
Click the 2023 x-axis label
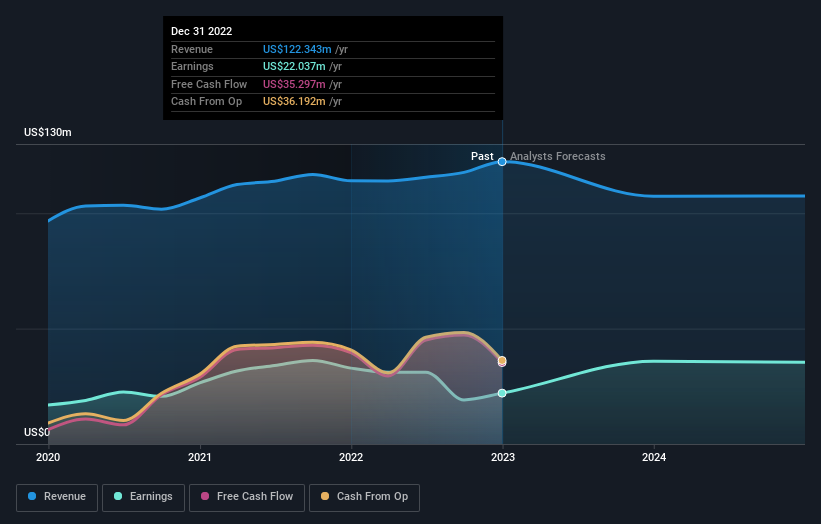(x=503, y=458)
